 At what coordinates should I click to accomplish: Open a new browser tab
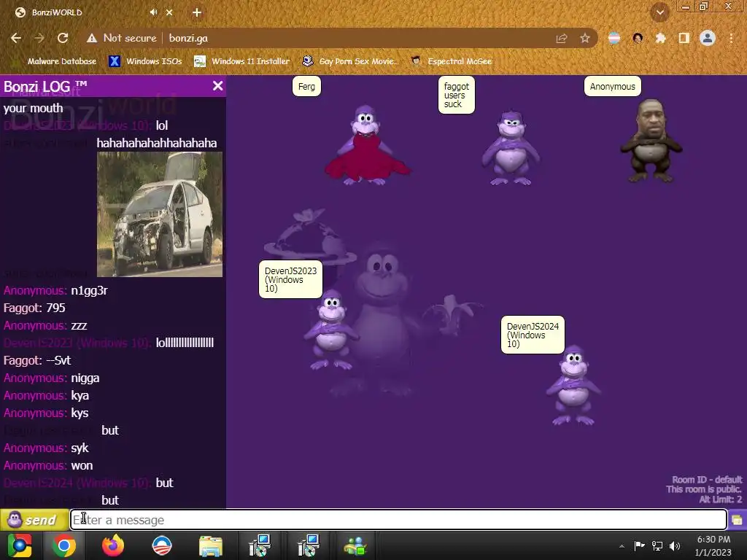click(x=197, y=12)
